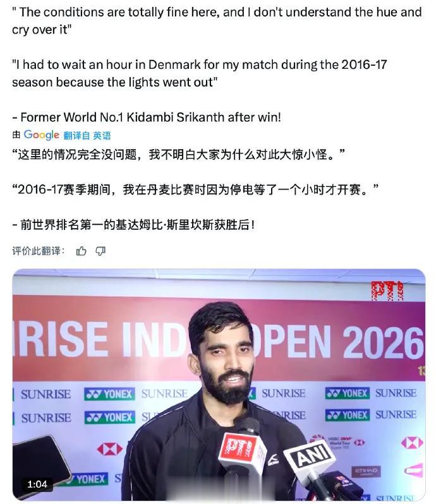The image size is (436, 504).
Task: Click the green YONEX logo at top left of the backdrop
Action: 109,393
